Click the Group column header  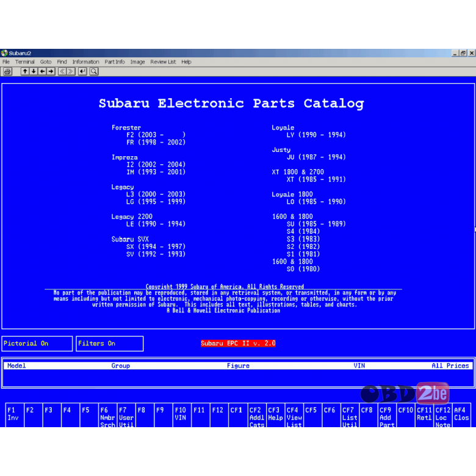[120, 366]
